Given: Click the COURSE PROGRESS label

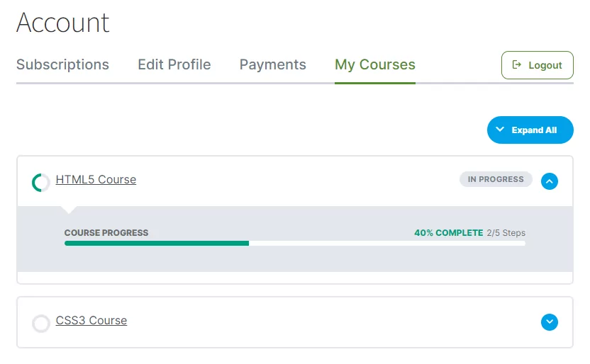Looking at the screenshot, I should (x=106, y=233).
